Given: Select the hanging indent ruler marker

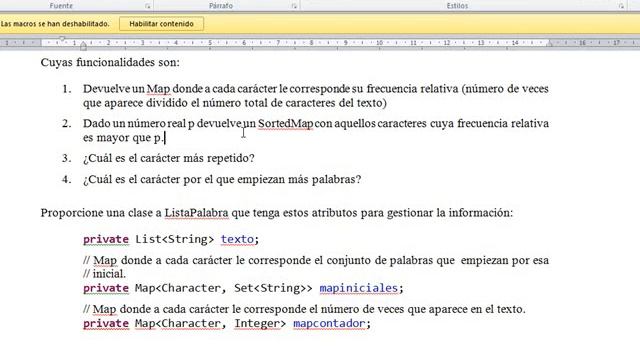Looking at the screenshot, I should 83,46.
